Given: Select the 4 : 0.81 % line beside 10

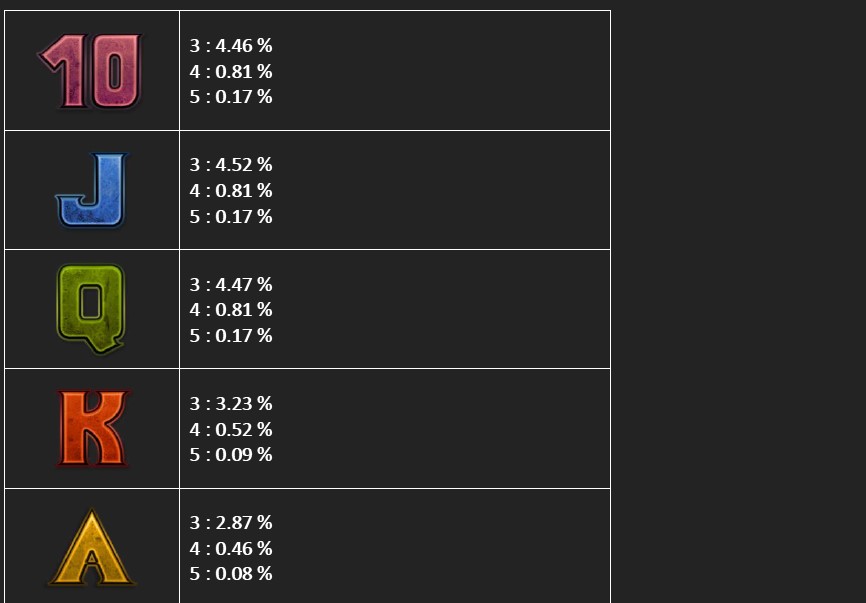Looking at the screenshot, I should click(231, 72).
